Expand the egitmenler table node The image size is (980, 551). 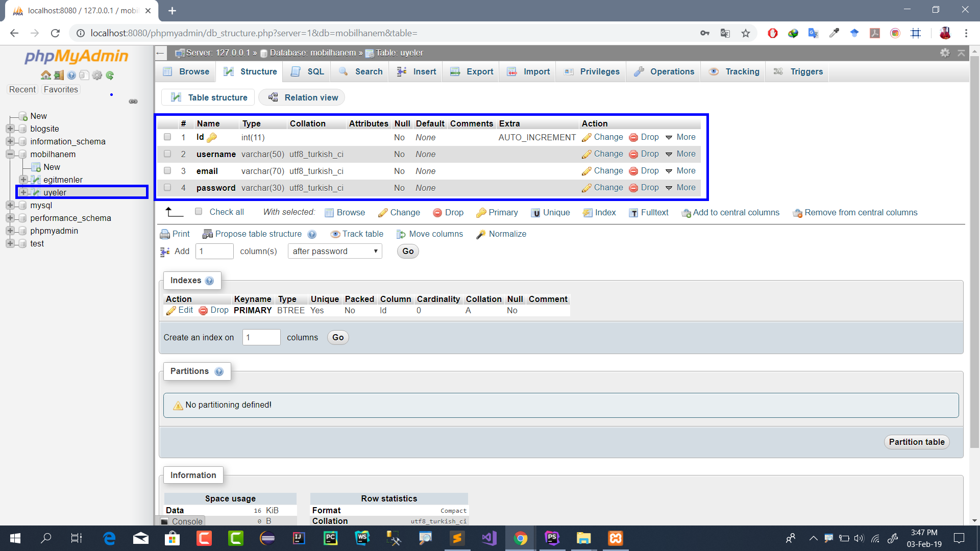tap(23, 180)
